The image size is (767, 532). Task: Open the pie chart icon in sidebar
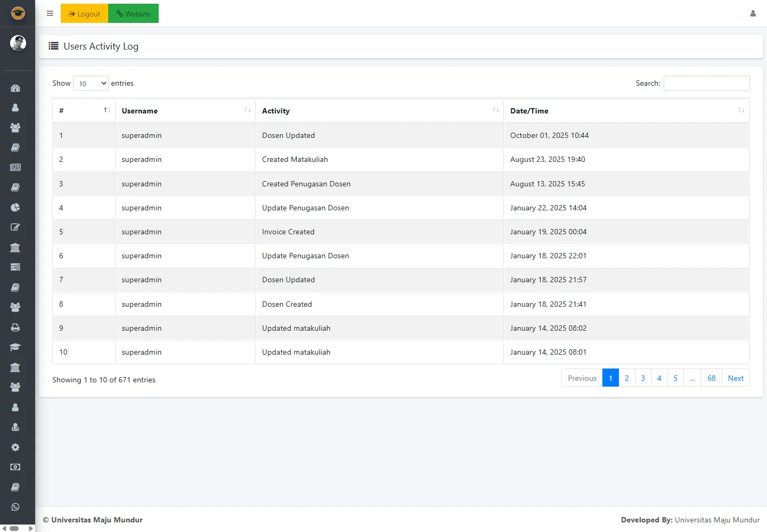(x=15, y=207)
